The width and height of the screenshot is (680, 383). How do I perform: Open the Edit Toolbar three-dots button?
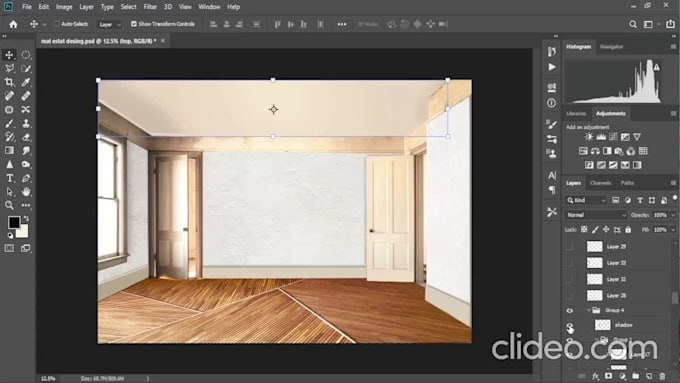(x=26, y=205)
